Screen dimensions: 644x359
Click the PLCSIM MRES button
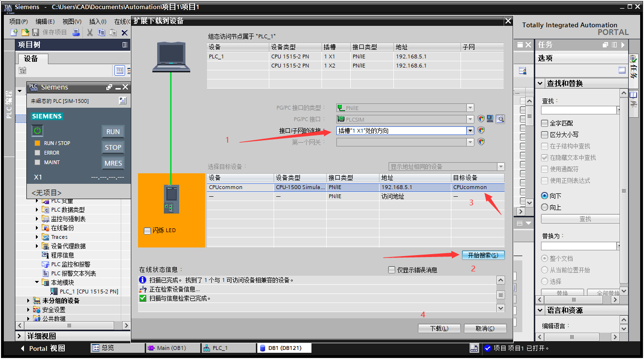tap(113, 163)
